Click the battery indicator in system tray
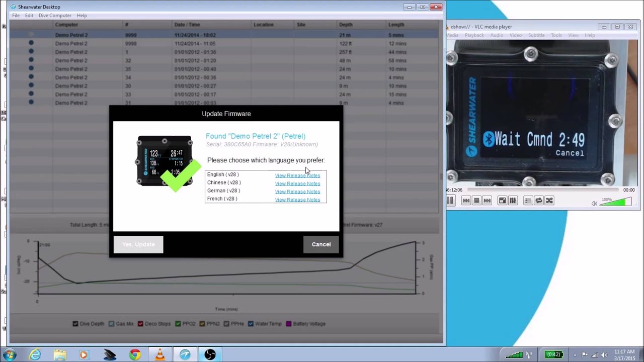Viewport: 644px width, 362px height. (554, 354)
